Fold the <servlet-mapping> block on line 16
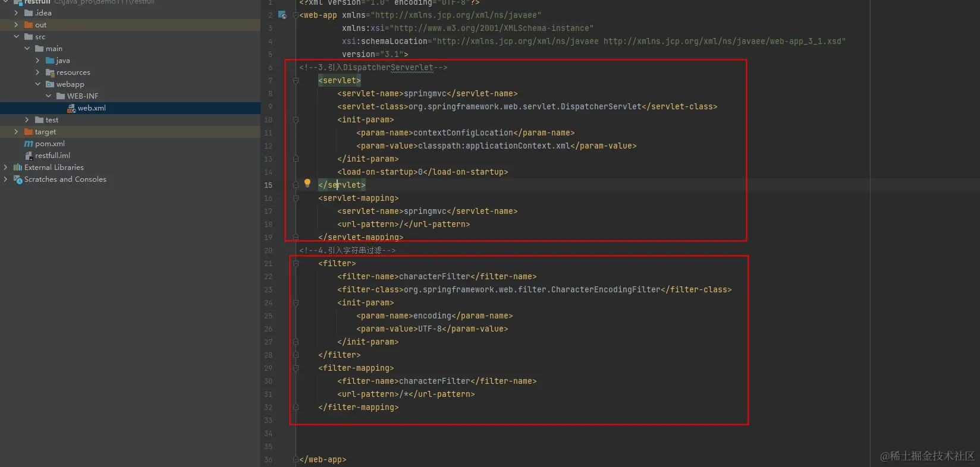980x467 pixels. [296, 198]
